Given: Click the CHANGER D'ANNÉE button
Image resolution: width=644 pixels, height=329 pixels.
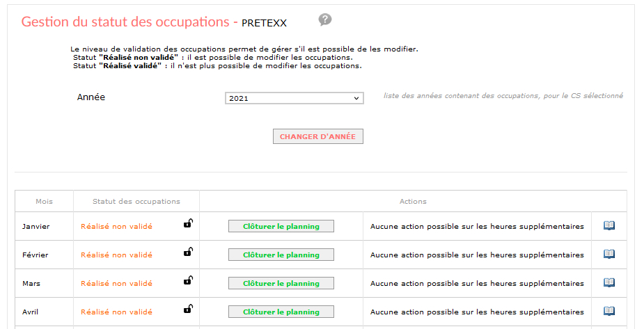Looking at the screenshot, I should 318,136.
